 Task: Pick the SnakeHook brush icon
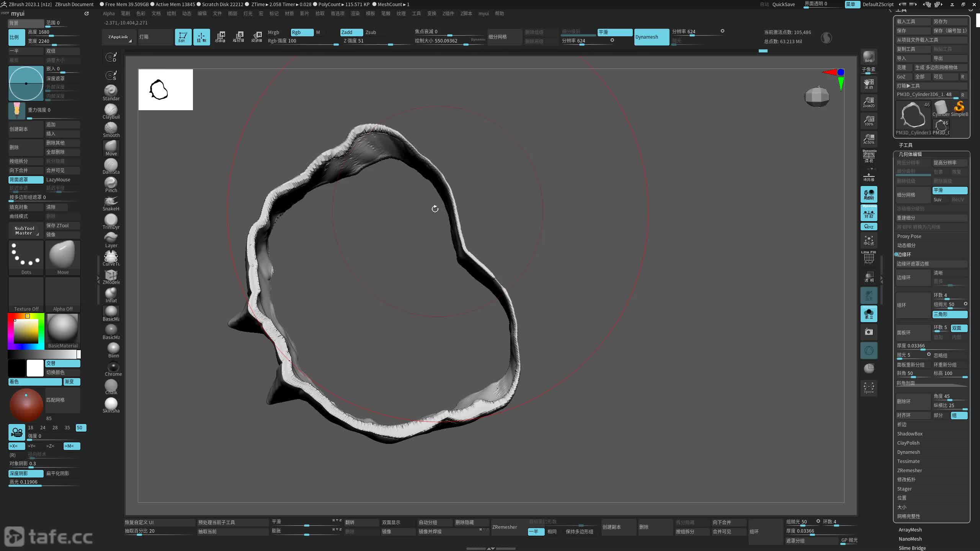111,201
